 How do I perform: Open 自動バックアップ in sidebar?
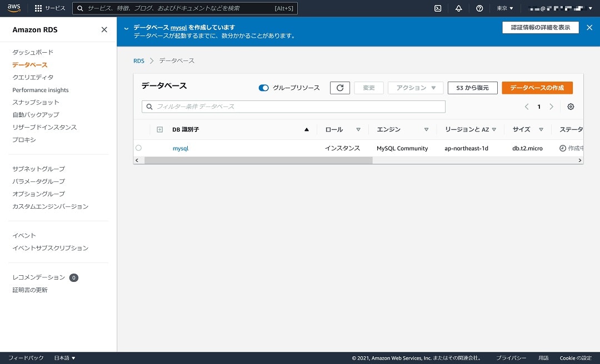coord(36,115)
